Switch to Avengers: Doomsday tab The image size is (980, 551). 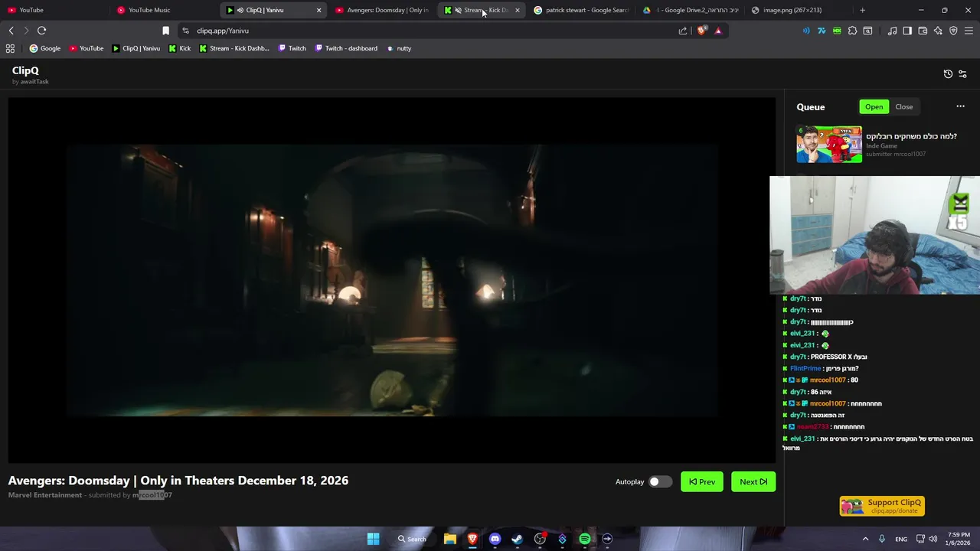[x=381, y=10]
